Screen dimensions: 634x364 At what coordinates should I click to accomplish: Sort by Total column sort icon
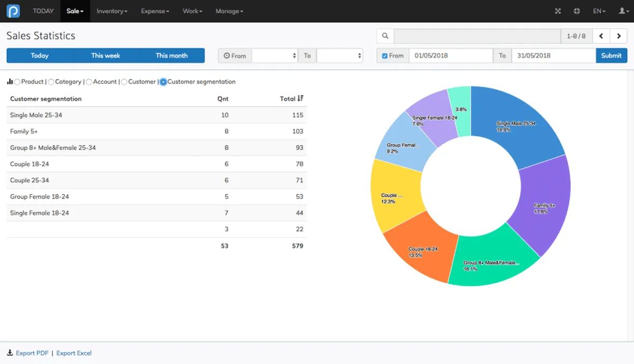(301, 98)
